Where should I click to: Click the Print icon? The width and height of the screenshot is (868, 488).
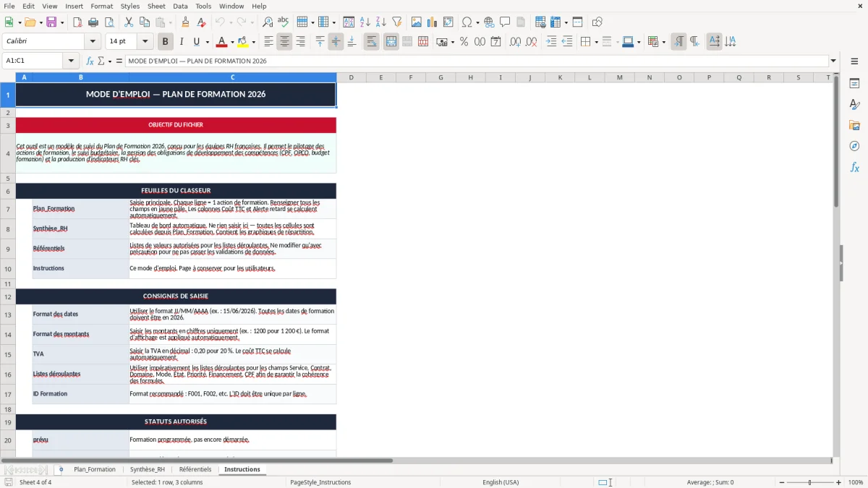click(93, 22)
